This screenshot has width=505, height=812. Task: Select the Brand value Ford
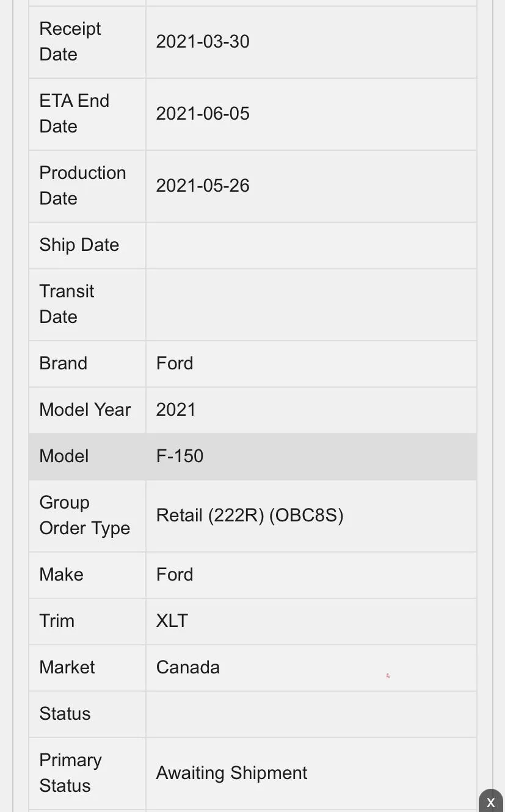pyautogui.click(x=175, y=363)
